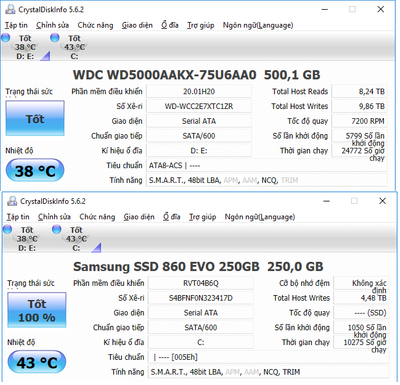Click the RVT04B6Q firmware field
The height and width of the screenshot is (385, 400).
click(x=201, y=283)
